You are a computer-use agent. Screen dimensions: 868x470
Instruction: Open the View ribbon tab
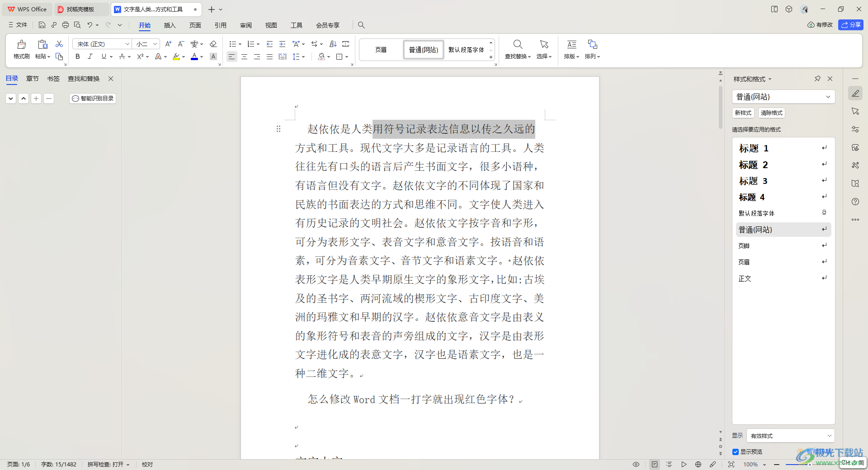pyautogui.click(x=271, y=25)
